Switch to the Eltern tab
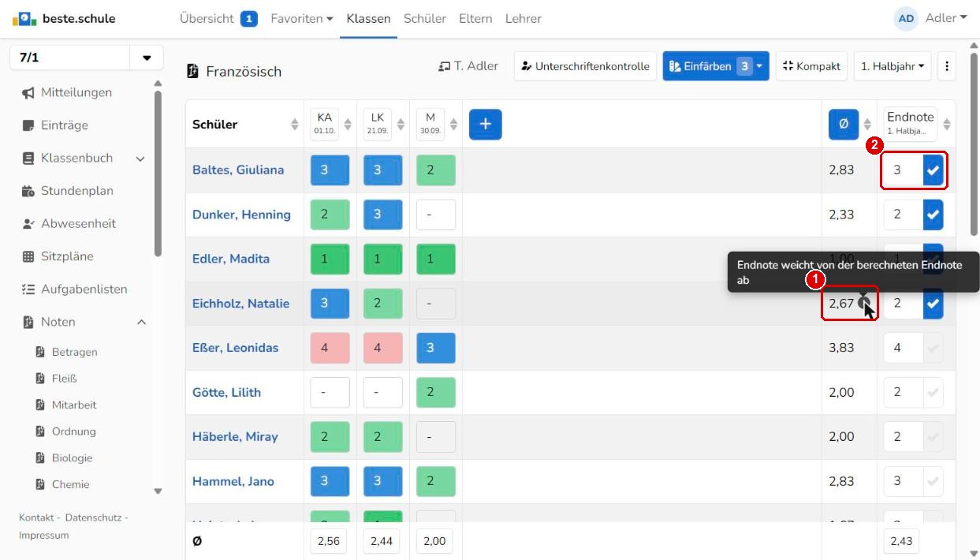Screen dimensions: 980x560 coord(475,18)
